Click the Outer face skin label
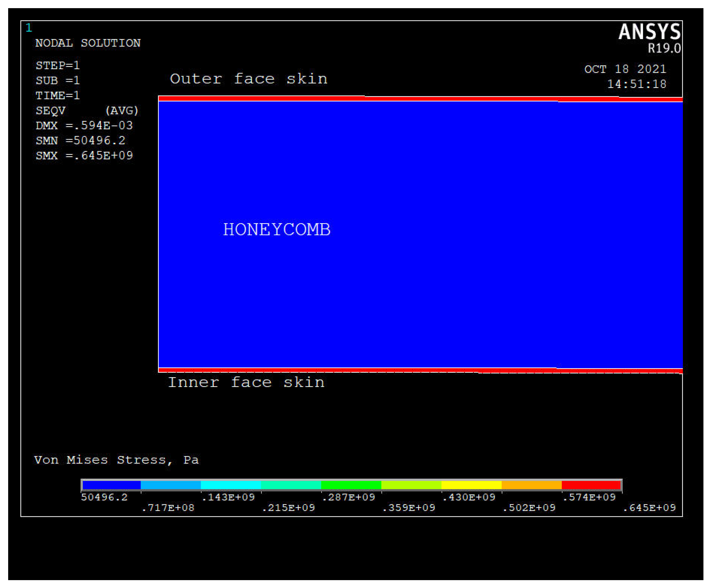The image size is (713, 588). click(248, 79)
